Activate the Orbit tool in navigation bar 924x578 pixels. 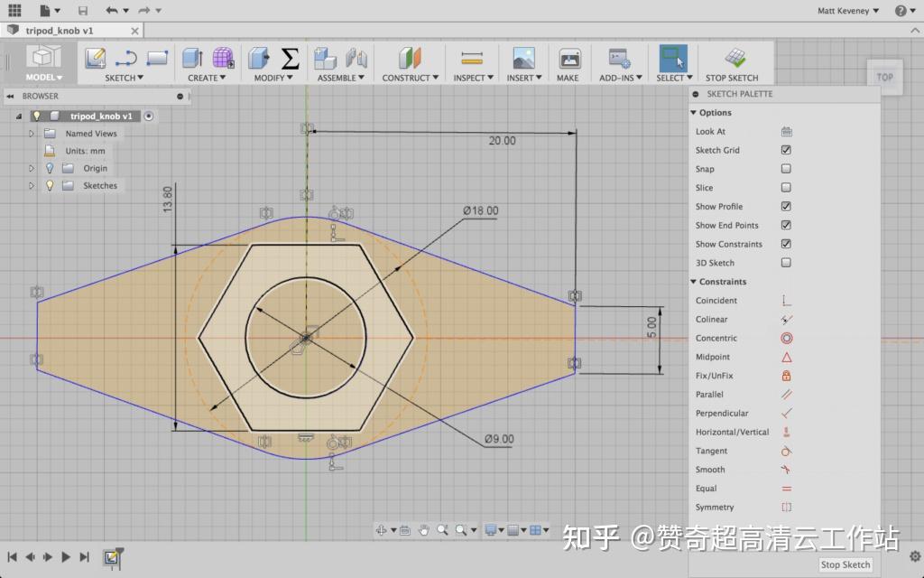tap(383, 530)
